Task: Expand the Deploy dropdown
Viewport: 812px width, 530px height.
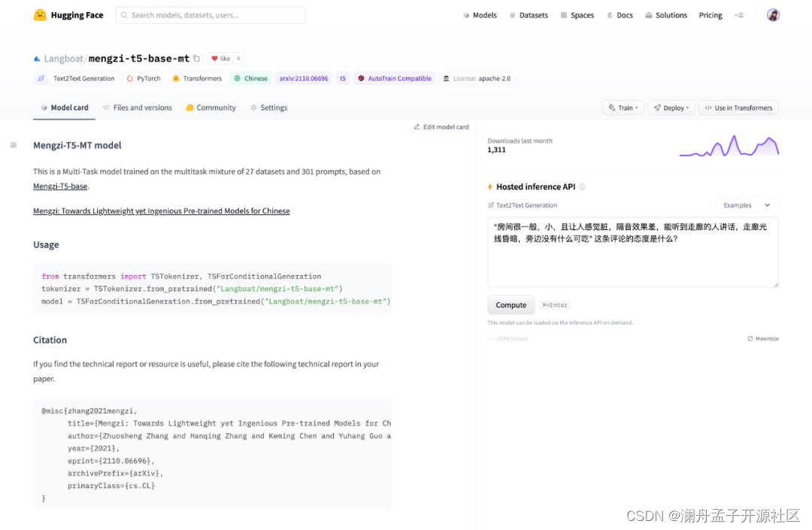Action: click(671, 108)
